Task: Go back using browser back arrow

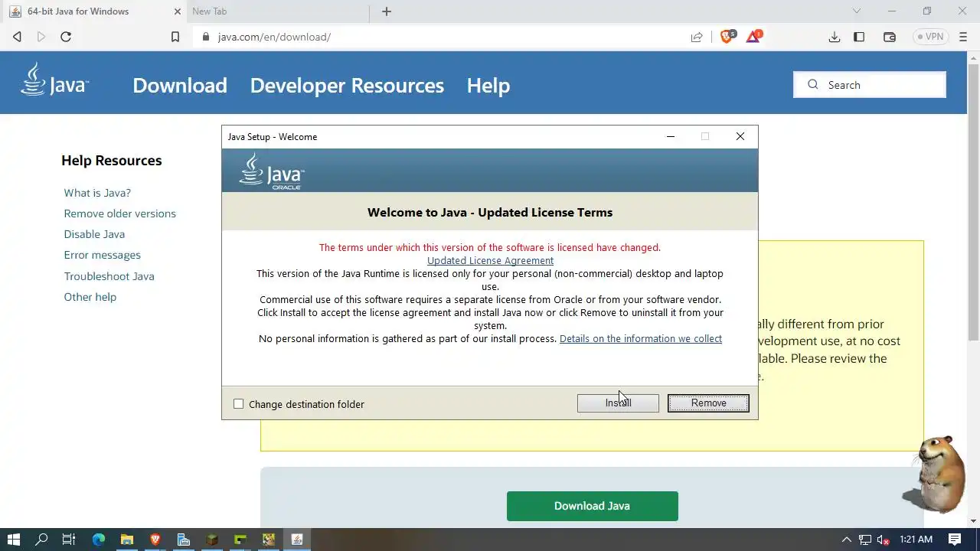Action: pyautogui.click(x=17, y=37)
